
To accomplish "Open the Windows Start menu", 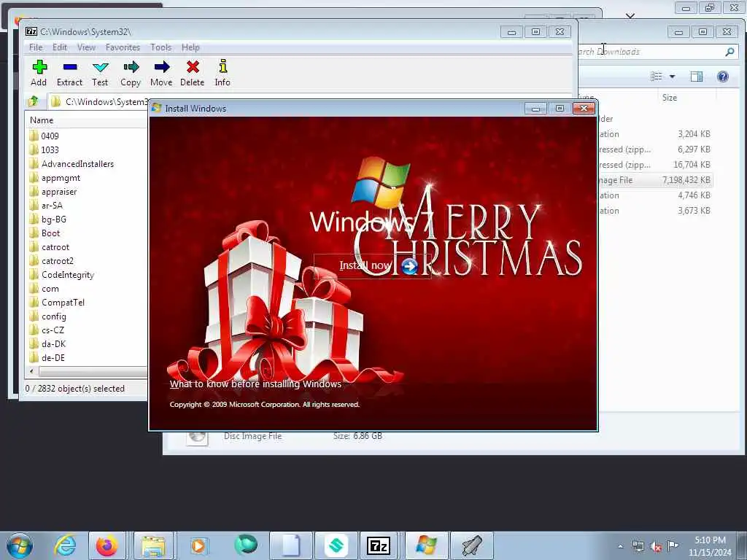I will [20, 545].
